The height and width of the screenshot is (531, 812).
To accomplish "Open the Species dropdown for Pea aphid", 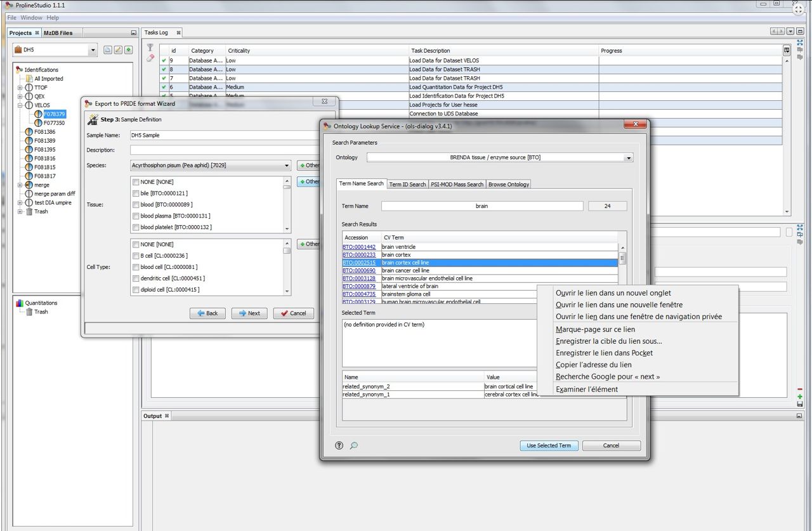I will [285, 165].
